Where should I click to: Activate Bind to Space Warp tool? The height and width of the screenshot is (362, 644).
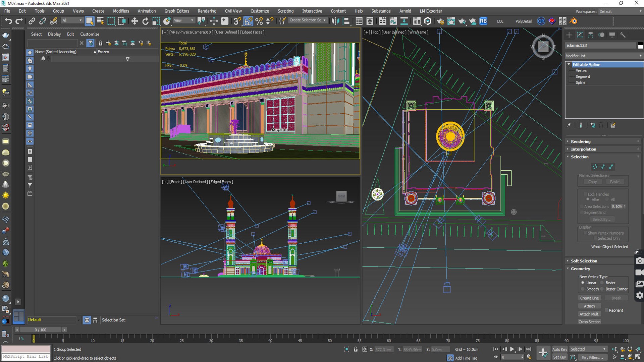coord(53,21)
